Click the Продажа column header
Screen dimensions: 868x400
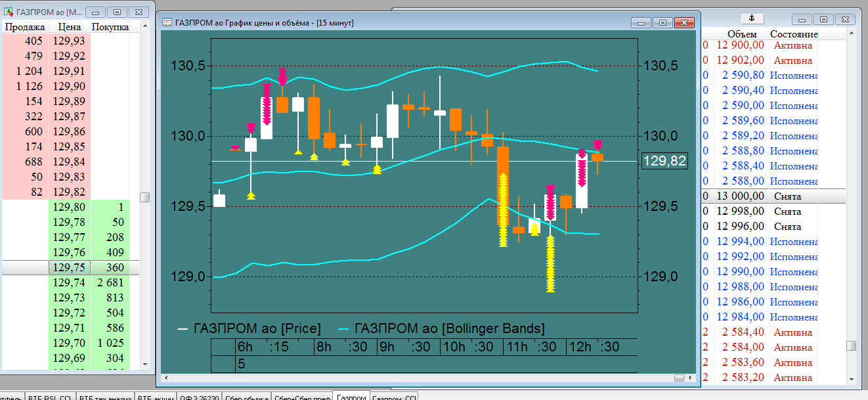coord(25,27)
